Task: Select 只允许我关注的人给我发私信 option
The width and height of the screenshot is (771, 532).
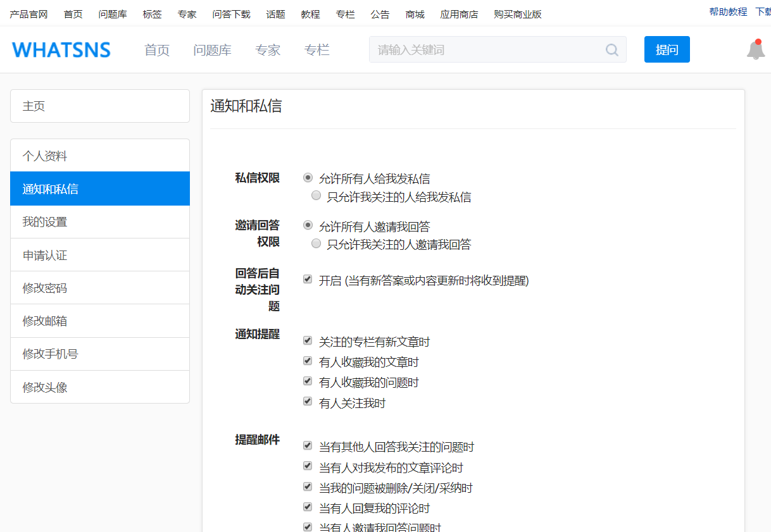Action: tap(316, 195)
